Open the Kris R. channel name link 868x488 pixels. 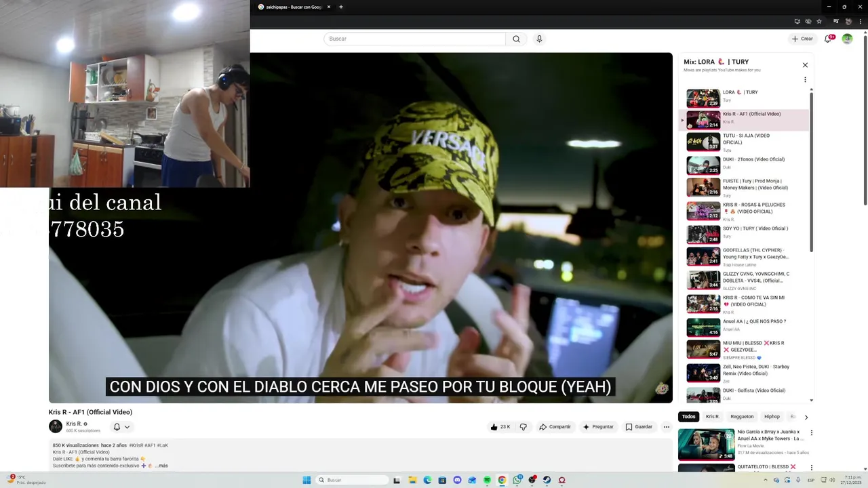click(x=73, y=424)
